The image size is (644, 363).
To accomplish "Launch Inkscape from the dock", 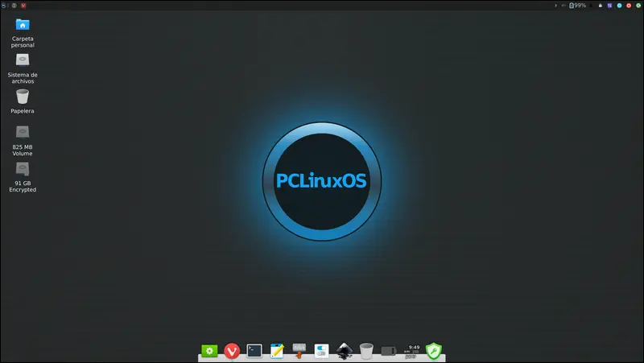I will coord(345,351).
